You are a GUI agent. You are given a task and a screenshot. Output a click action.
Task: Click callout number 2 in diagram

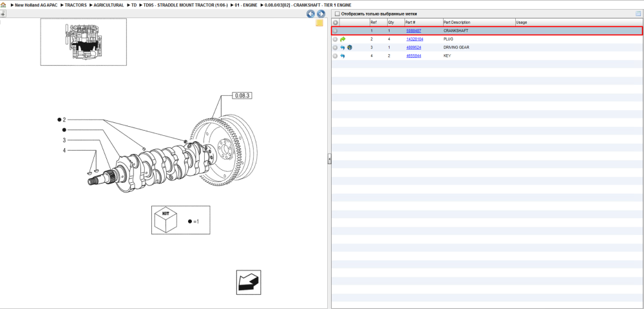pos(64,120)
